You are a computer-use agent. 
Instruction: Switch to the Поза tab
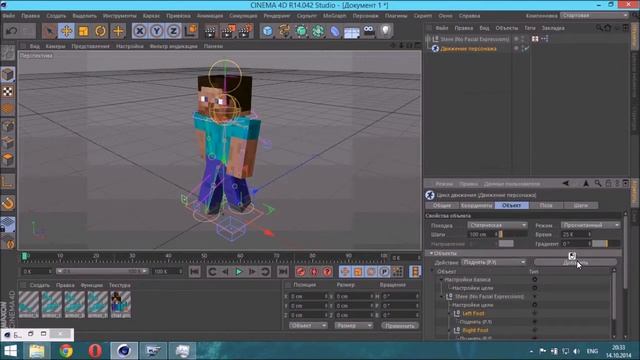coord(546,205)
